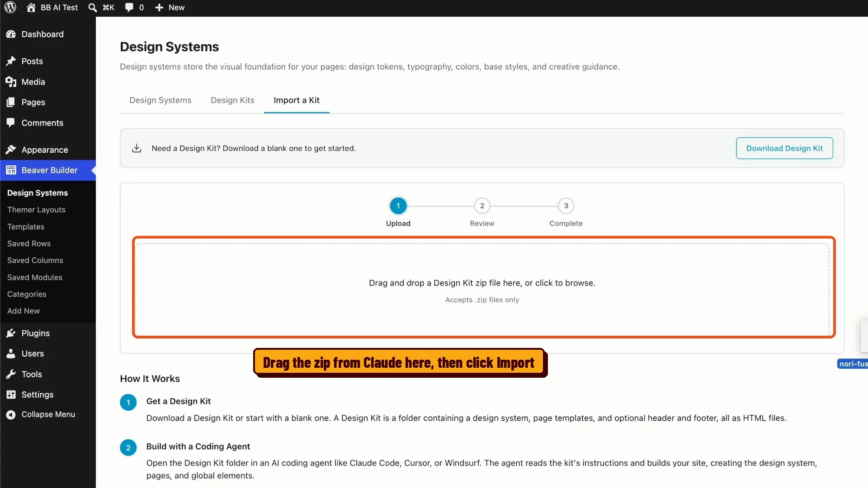The image size is (868, 488).
Task: Click the Appearance menu label
Action: pos(45,150)
